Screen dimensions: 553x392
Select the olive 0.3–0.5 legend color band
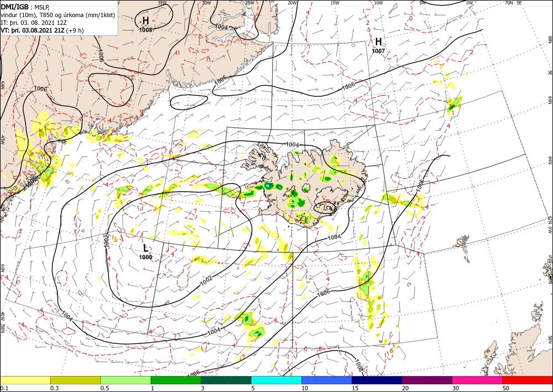click(75, 380)
